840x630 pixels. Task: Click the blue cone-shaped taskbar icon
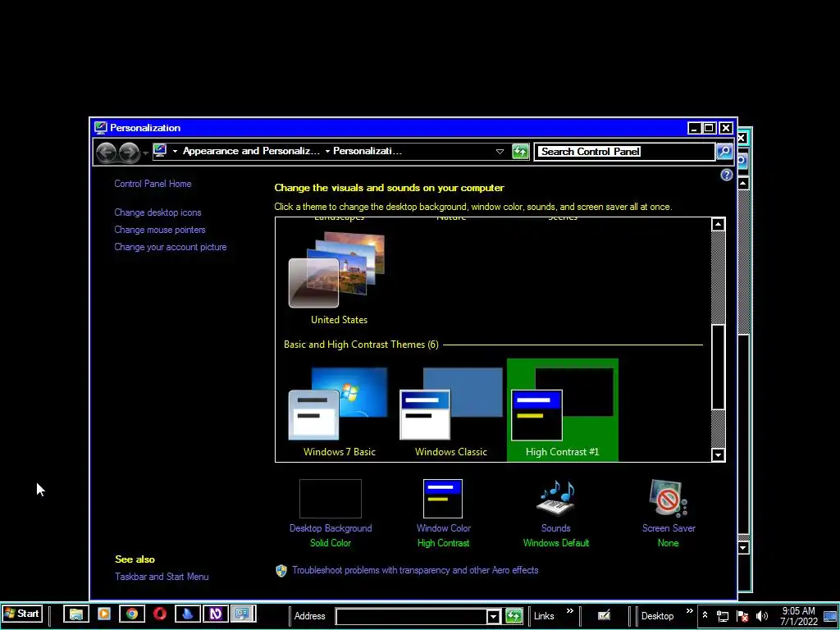pos(188,614)
